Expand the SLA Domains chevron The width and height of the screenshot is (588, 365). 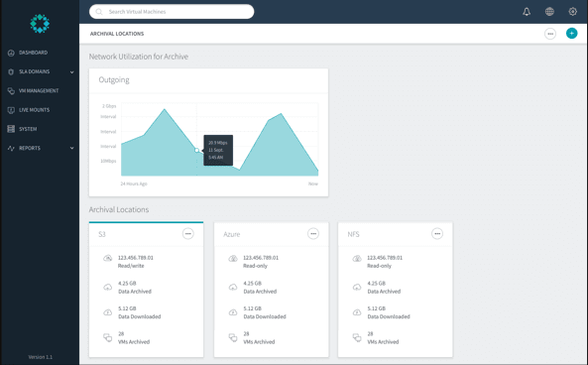[x=71, y=72]
